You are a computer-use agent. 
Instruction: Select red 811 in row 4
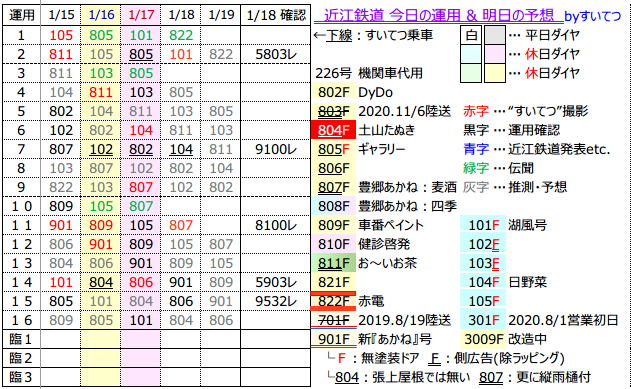(101, 92)
